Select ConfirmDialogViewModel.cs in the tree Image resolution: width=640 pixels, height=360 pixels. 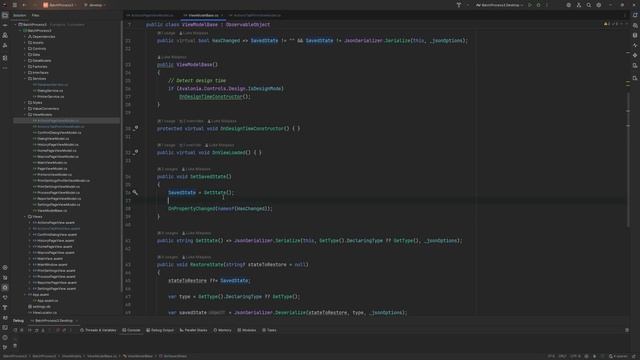pos(57,133)
